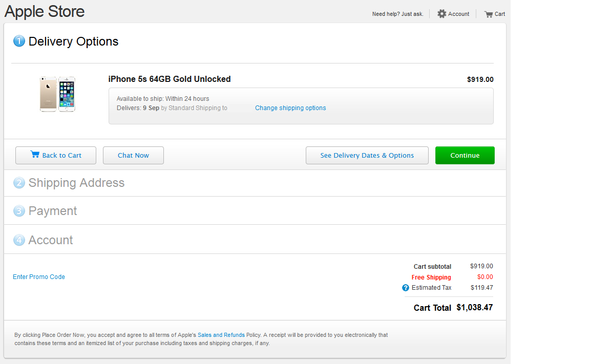Click iPhone 5s 64GB Gold Unlocked title
The height and width of the screenshot is (364, 590).
(x=170, y=79)
